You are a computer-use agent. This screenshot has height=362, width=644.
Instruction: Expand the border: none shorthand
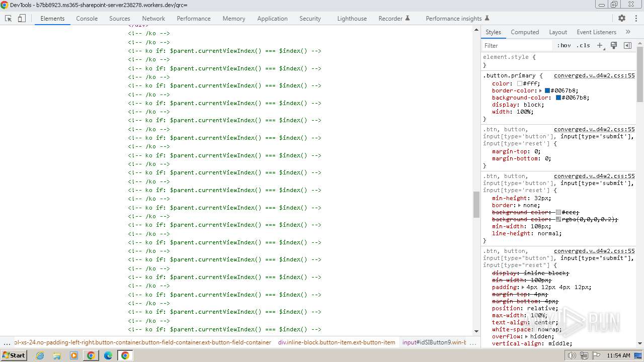[x=519, y=206]
